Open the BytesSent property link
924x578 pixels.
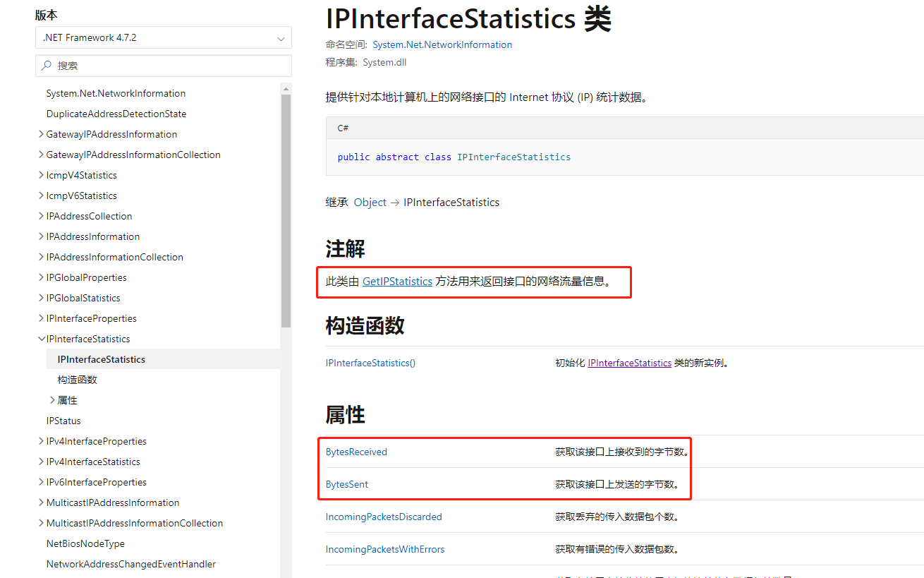pyautogui.click(x=347, y=484)
